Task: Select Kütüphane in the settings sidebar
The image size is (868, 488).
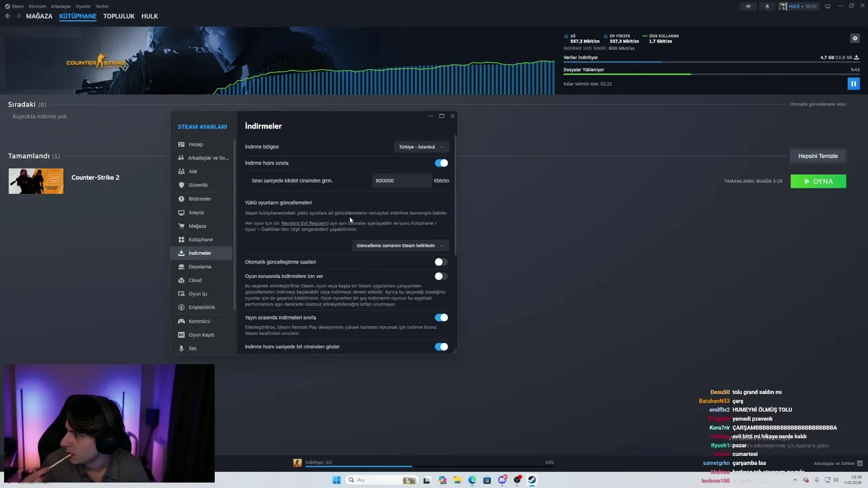Action: (x=201, y=239)
